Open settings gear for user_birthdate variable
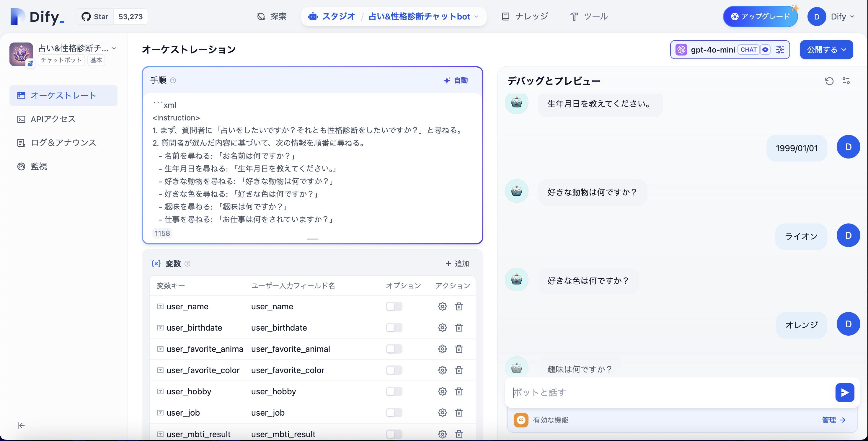 pos(442,327)
